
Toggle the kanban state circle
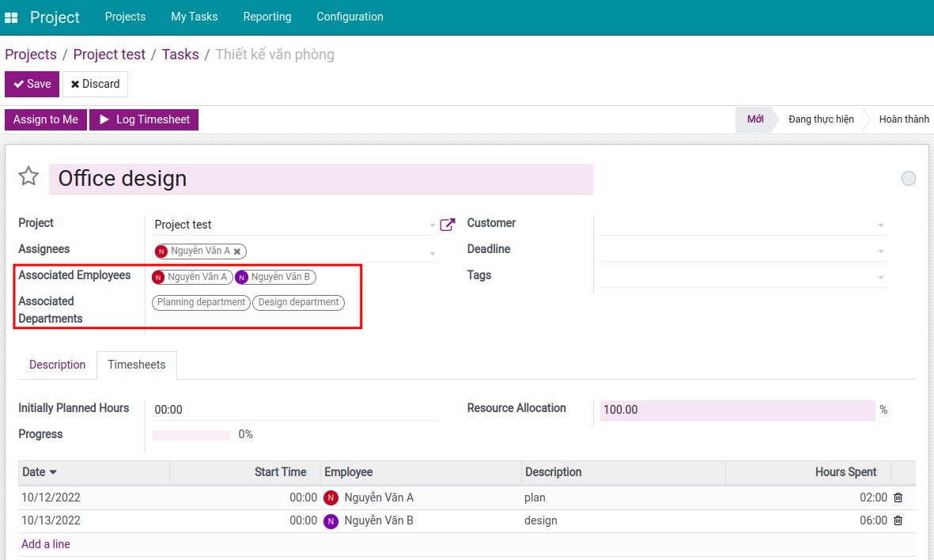click(909, 179)
